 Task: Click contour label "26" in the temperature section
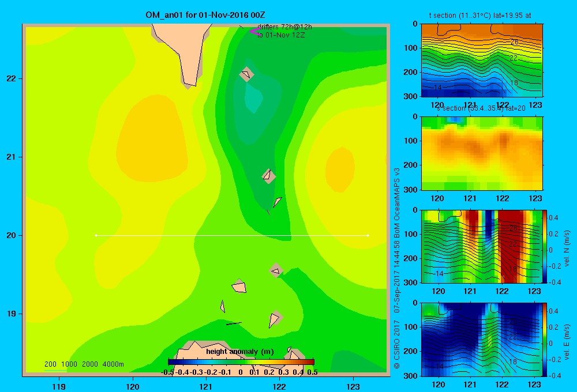[515, 42]
